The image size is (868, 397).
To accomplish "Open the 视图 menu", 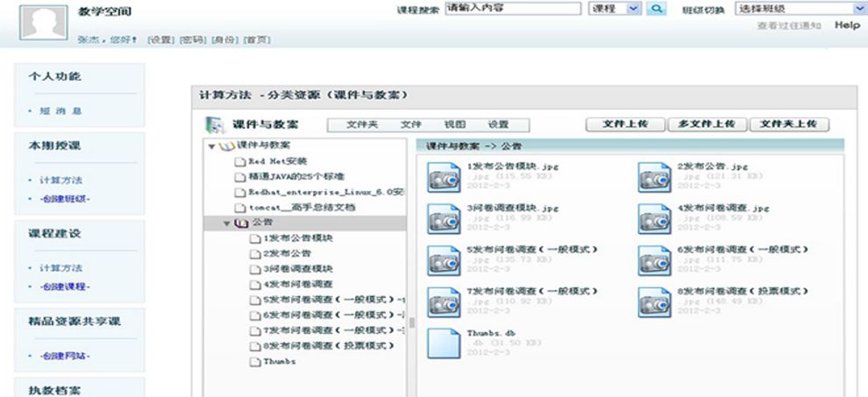I will click(455, 124).
